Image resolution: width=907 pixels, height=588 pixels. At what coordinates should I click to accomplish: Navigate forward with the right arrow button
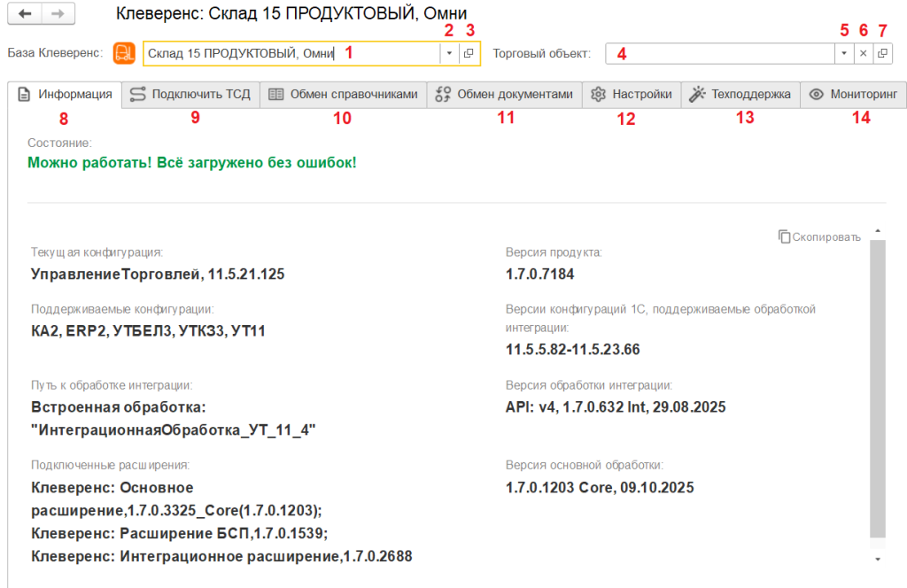click(58, 14)
